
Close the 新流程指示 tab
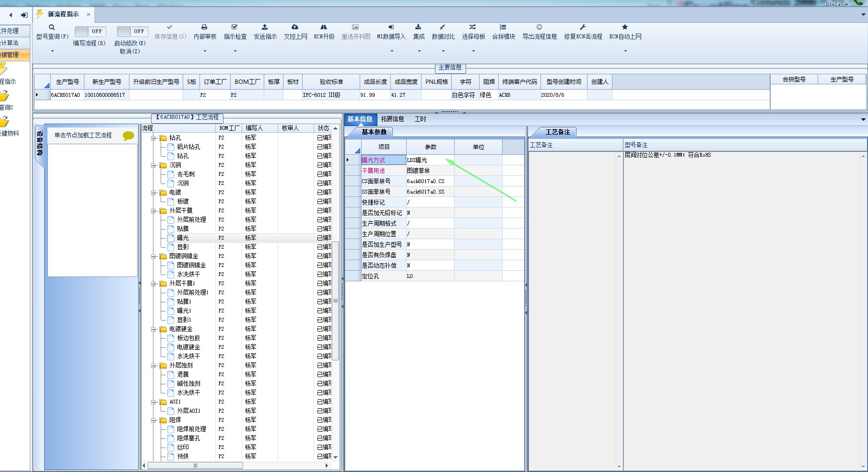tap(88, 15)
